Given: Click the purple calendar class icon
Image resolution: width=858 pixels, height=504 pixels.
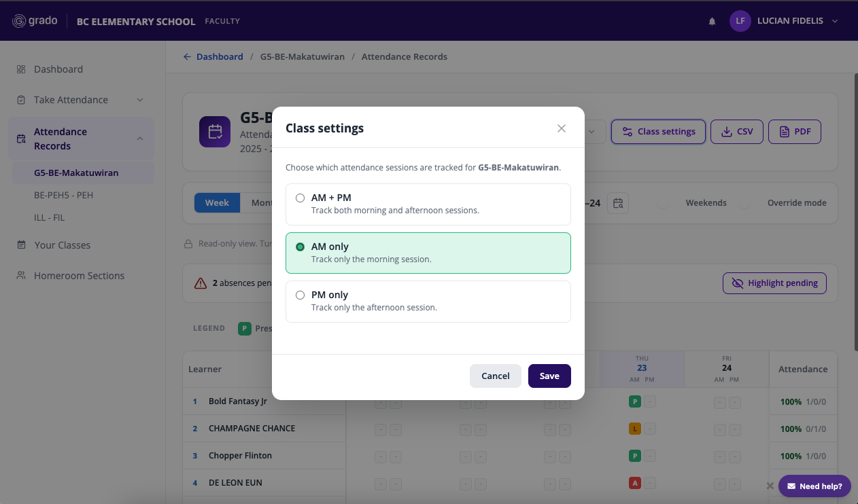Looking at the screenshot, I should (215, 132).
